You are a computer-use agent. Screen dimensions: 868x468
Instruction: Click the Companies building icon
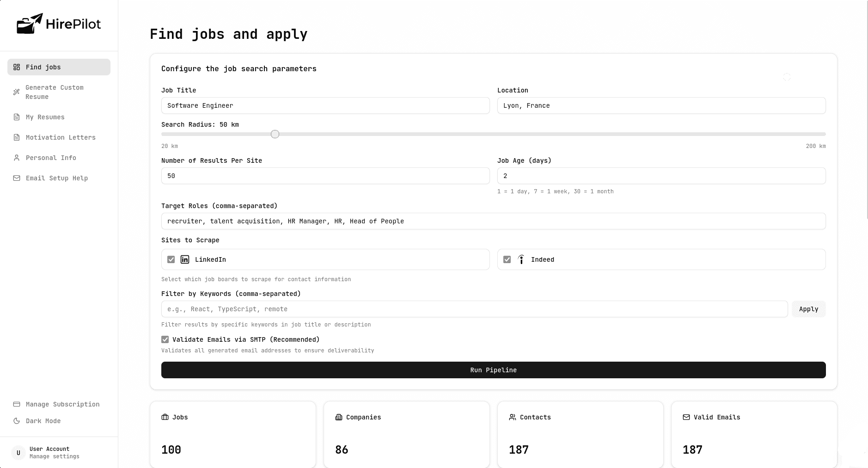click(x=339, y=417)
